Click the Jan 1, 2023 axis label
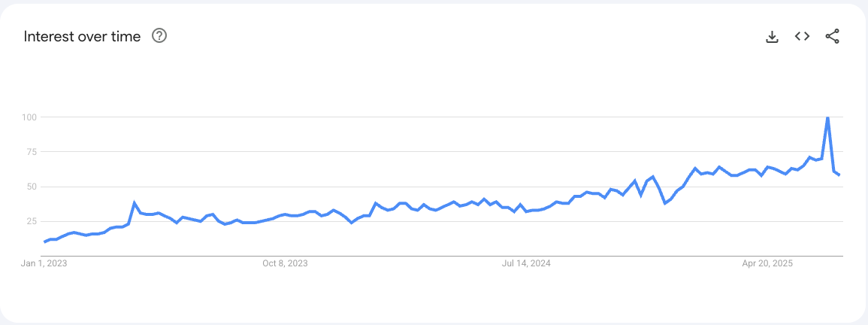This screenshot has height=325, width=868. click(44, 263)
